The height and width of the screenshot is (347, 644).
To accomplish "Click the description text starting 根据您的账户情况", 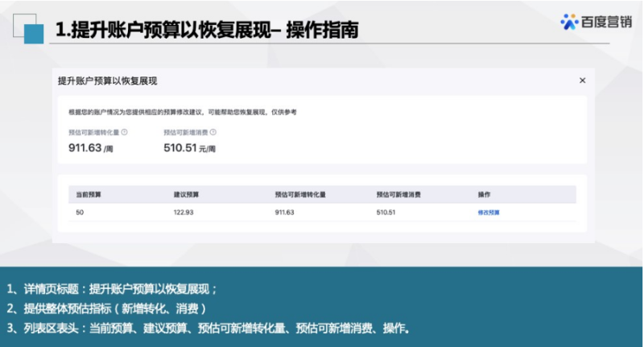I will point(183,112).
